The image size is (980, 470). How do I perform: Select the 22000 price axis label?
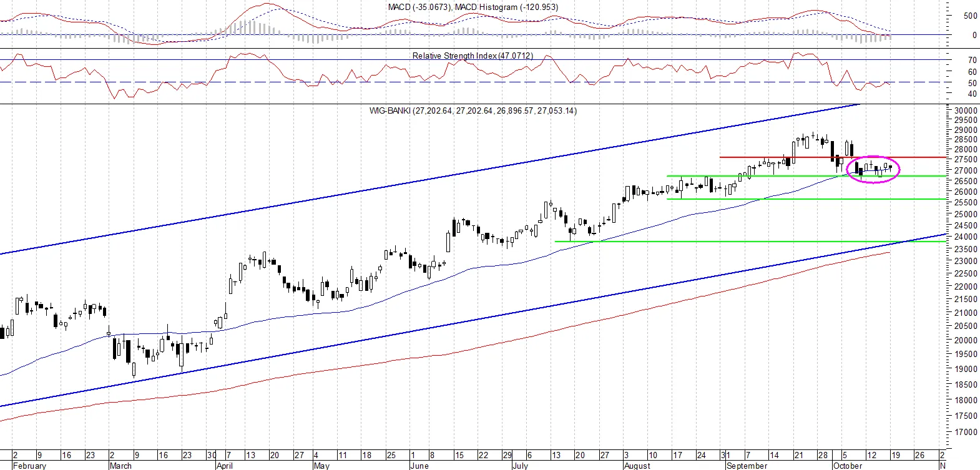[x=965, y=287]
